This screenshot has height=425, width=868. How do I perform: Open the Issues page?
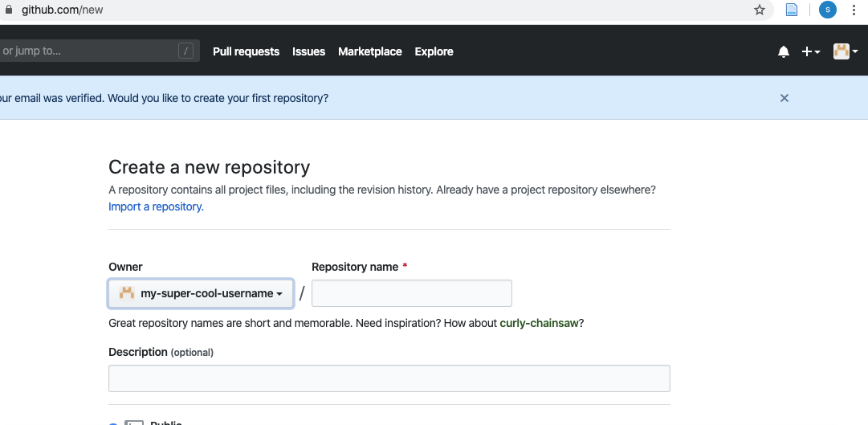(x=308, y=51)
